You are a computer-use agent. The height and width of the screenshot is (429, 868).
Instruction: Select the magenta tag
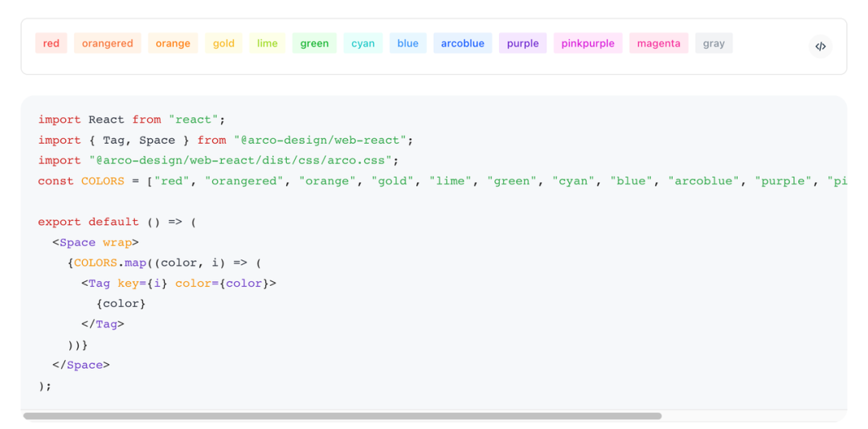[659, 43]
